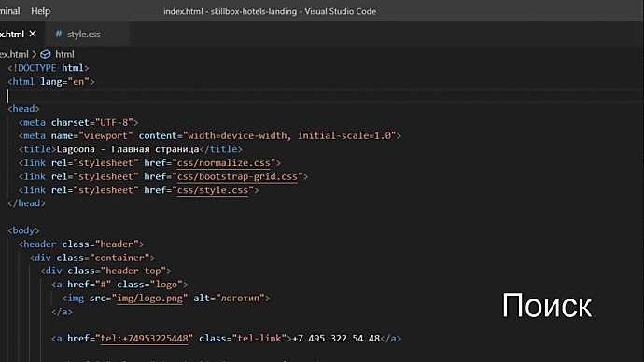Open the Help menu
Viewport: 644px width, 362px height.
(40, 11)
